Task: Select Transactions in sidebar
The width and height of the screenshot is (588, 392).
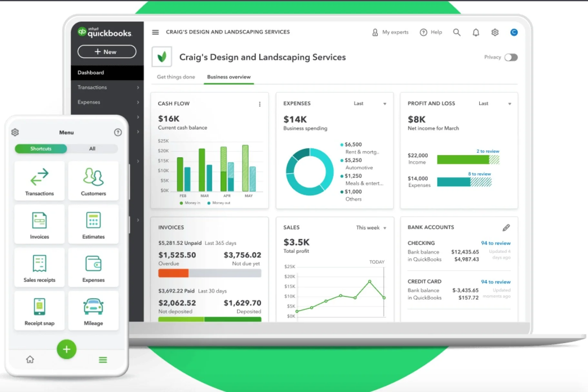Action: coord(107,87)
